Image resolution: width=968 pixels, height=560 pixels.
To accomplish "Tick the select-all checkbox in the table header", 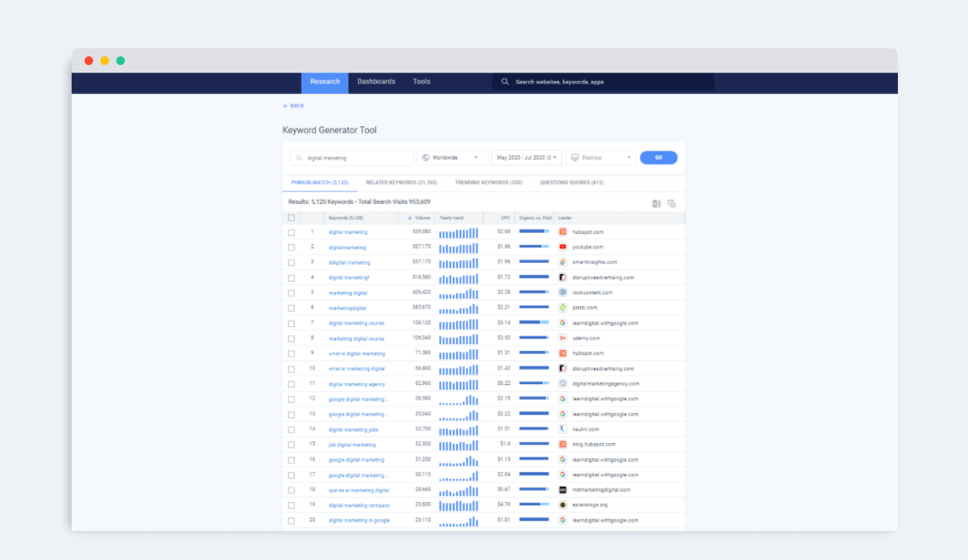I will coord(291,218).
